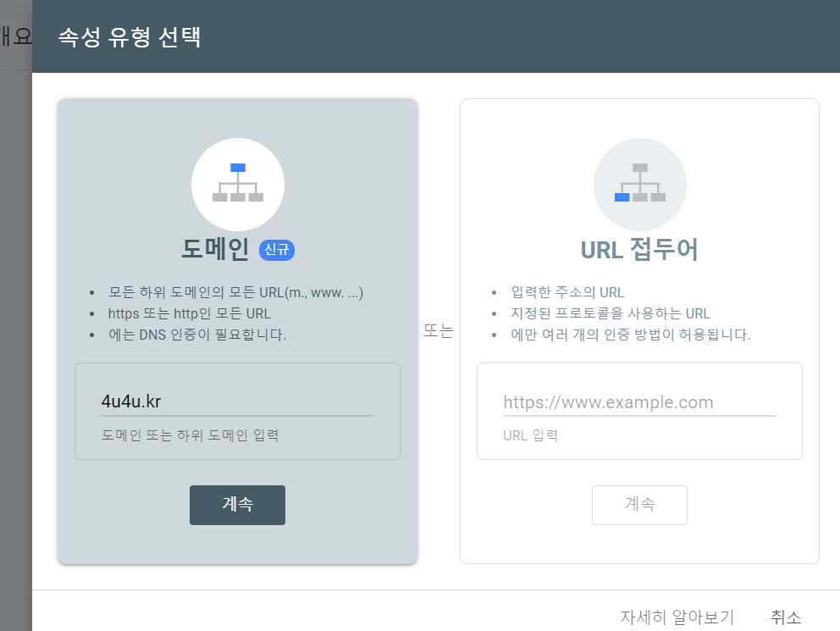Click the underline of the 4u4u.kr field

[x=237, y=415]
